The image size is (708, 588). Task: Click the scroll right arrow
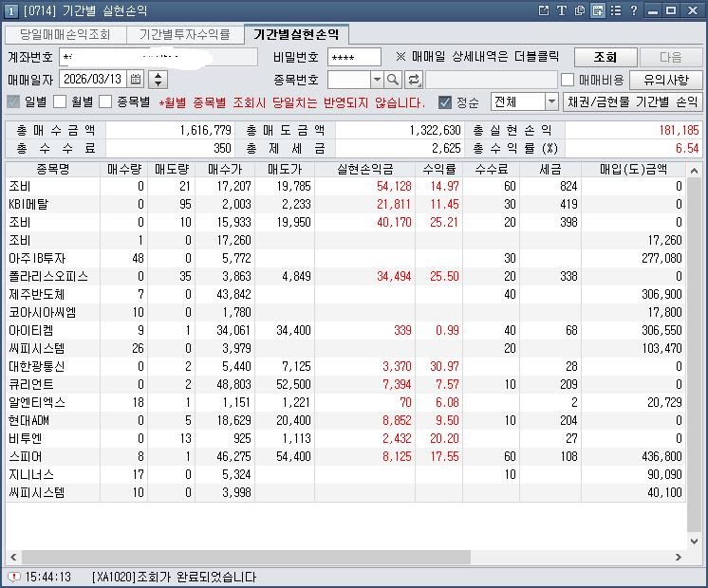(679, 557)
